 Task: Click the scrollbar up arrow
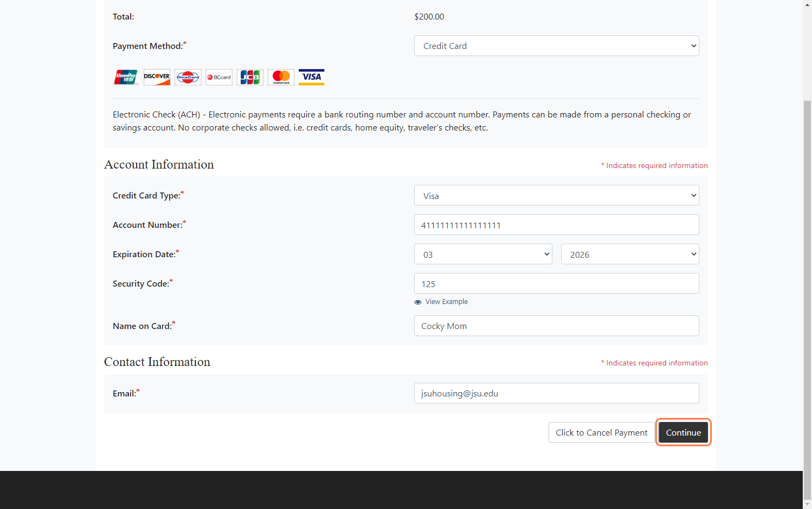pos(807,4)
